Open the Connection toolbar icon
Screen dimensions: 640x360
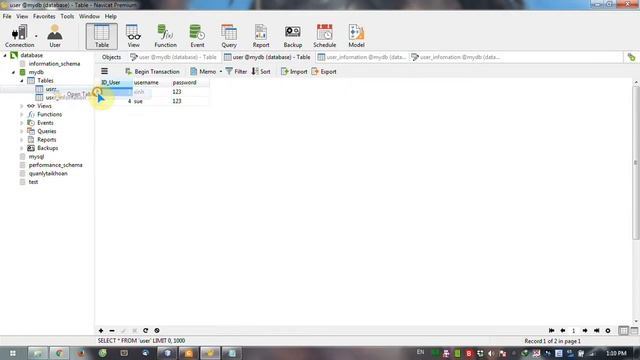tap(19, 36)
